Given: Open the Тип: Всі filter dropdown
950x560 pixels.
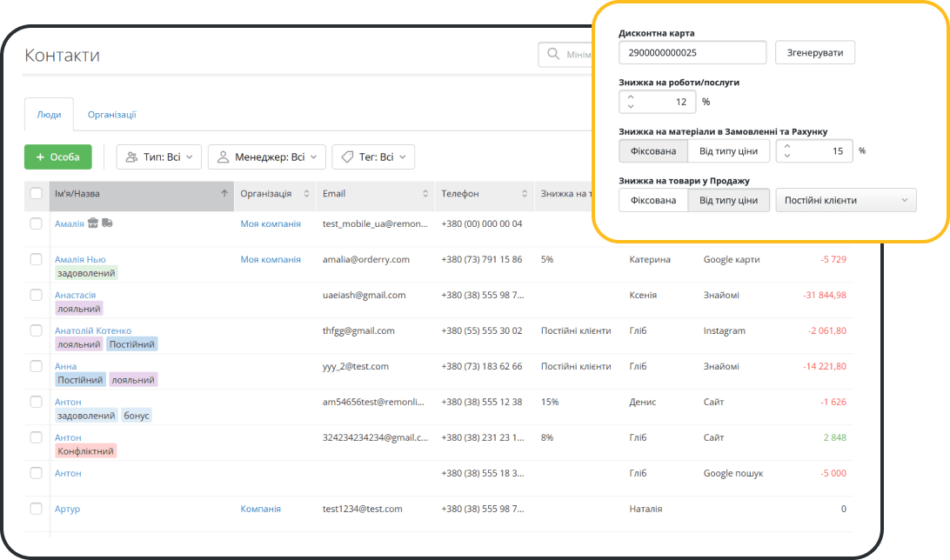Looking at the screenshot, I should click(x=159, y=157).
